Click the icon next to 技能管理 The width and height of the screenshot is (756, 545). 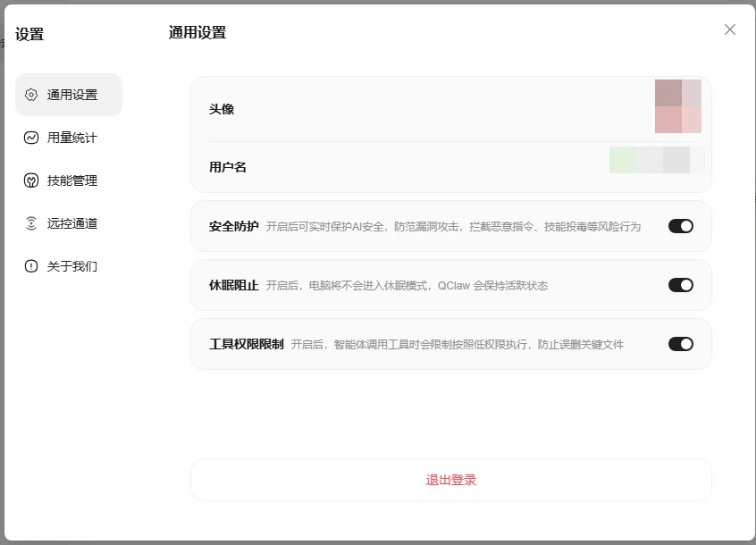pyautogui.click(x=30, y=180)
